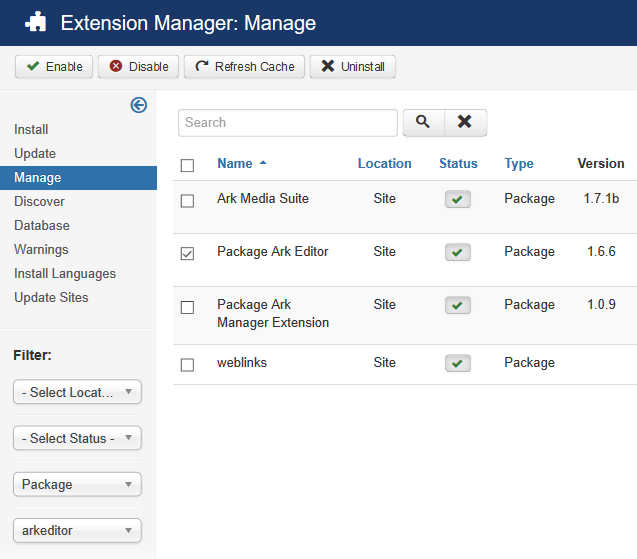Collapse the sidebar with the arrow icon
The height and width of the screenshot is (559, 637).
pos(139,105)
